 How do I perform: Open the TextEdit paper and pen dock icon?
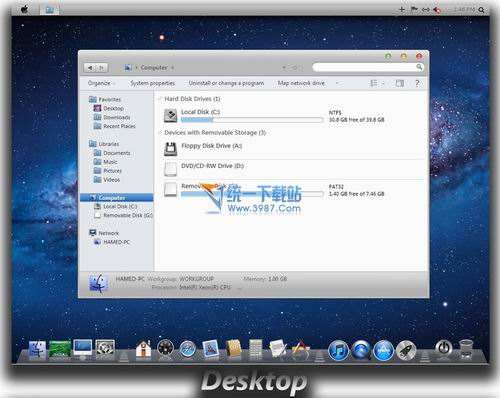click(277, 349)
